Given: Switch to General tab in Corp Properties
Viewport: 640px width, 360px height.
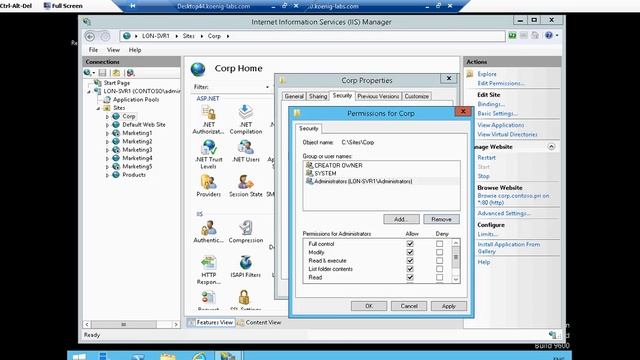Looking at the screenshot, I should 294,96.
